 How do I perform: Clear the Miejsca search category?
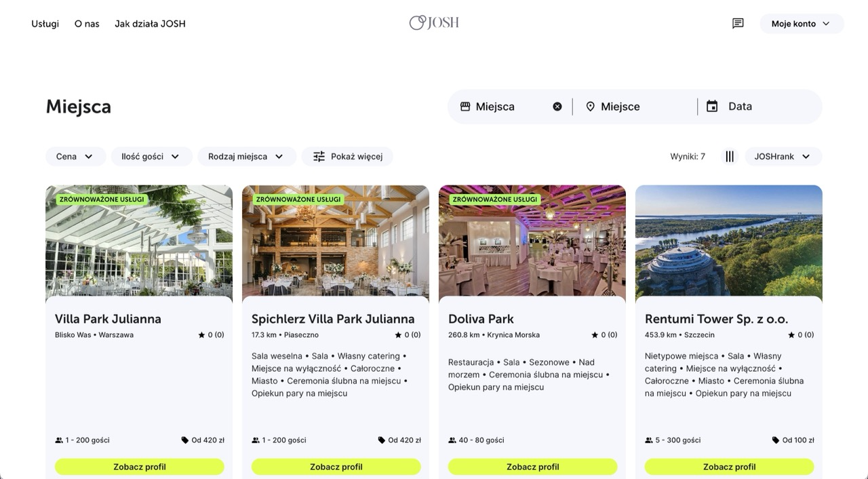coord(557,107)
